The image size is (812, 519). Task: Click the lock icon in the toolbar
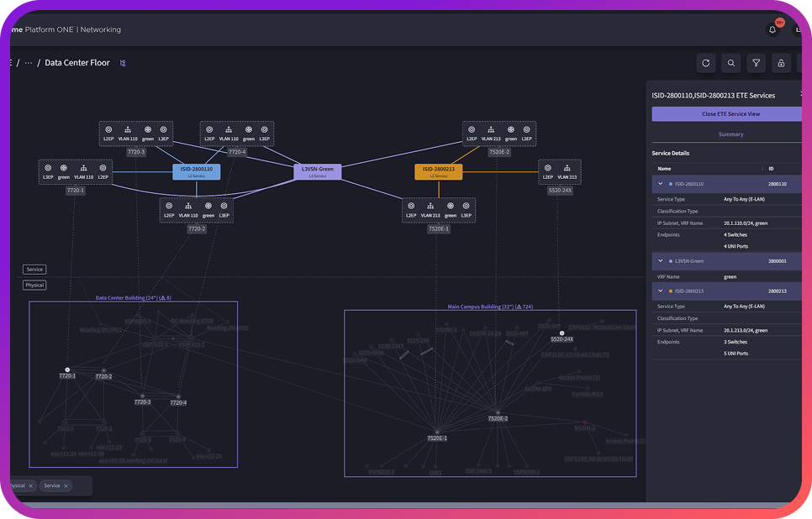point(780,63)
